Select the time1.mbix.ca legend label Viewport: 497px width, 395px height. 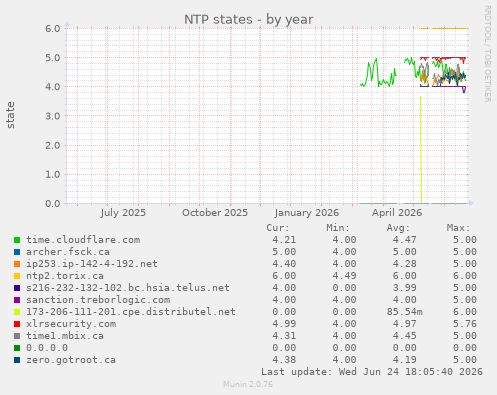click(65, 336)
